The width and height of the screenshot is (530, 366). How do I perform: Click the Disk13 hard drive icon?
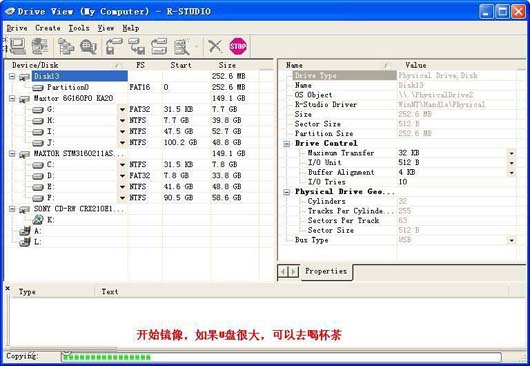click(x=24, y=77)
